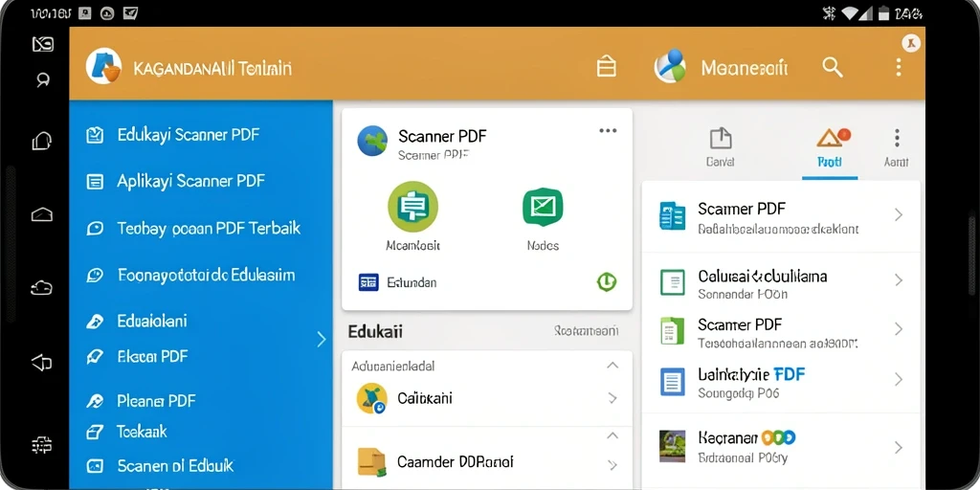This screenshot has height=490, width=980.
Task: Click the Edukaii section heading
Action: (x=375, y=331)
